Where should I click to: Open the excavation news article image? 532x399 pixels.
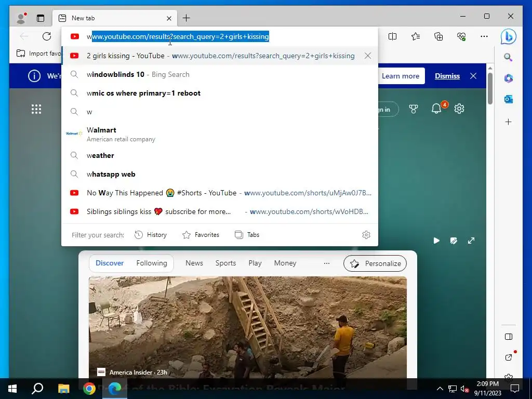(x=248, y=327)
